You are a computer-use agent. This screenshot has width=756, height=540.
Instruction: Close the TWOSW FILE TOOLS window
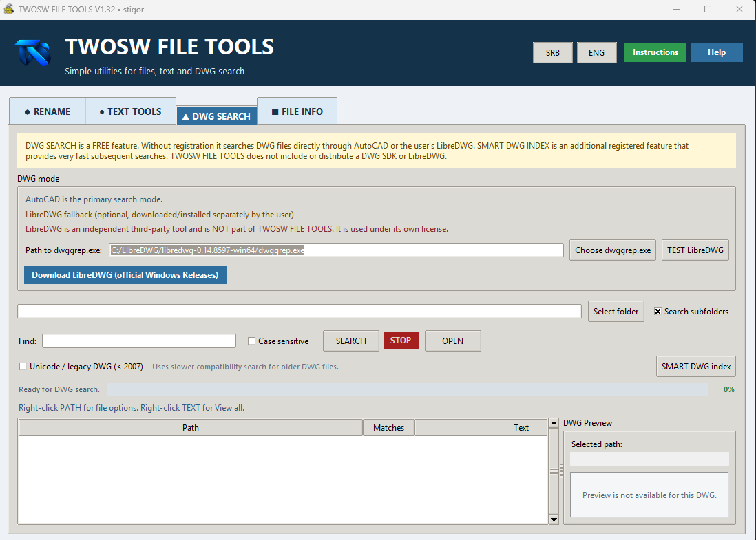[x=739, y=9]
